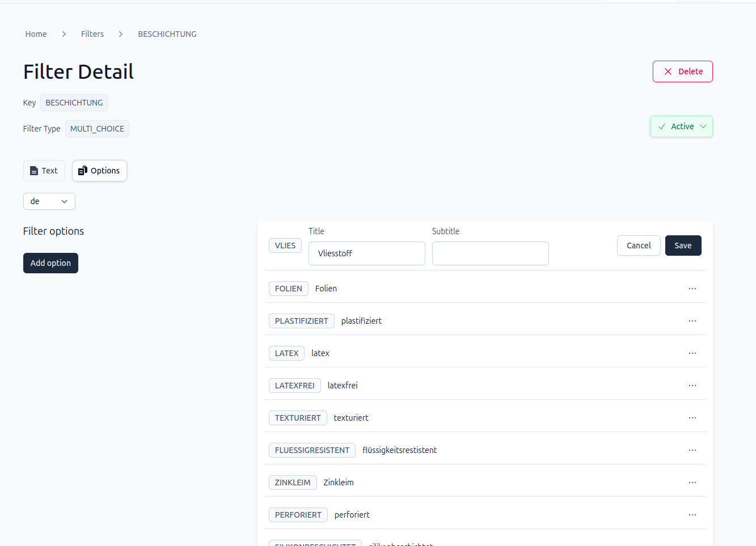
Task: Open more options for the perforiert row
Action: [x=692, y=515]
